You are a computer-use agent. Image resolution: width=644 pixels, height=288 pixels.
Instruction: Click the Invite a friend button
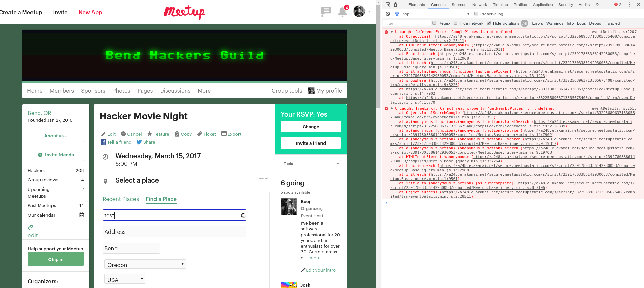pos(311,143)
